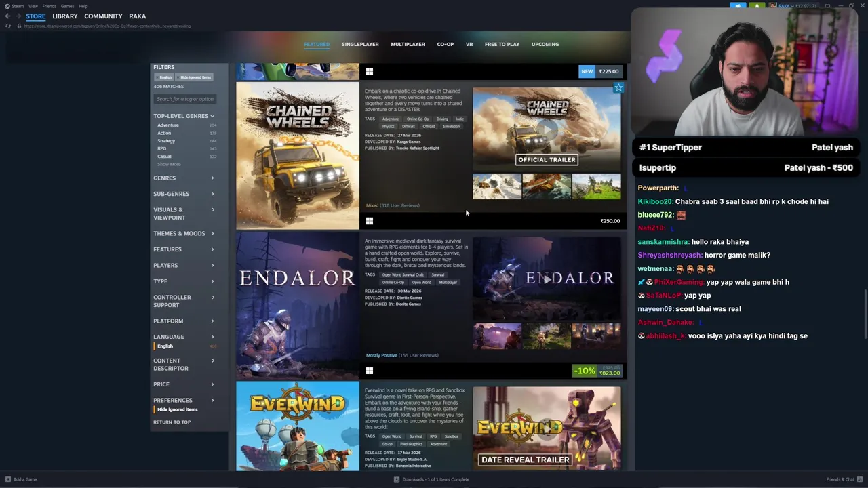Click Return to Top link
This screenshot has width=868, height=488.
(172, 422)
